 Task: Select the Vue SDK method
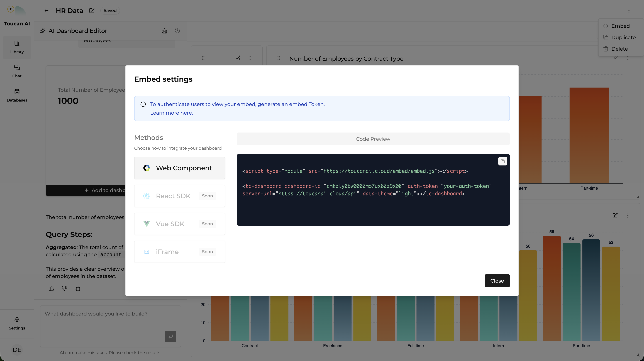coord(179,224)
